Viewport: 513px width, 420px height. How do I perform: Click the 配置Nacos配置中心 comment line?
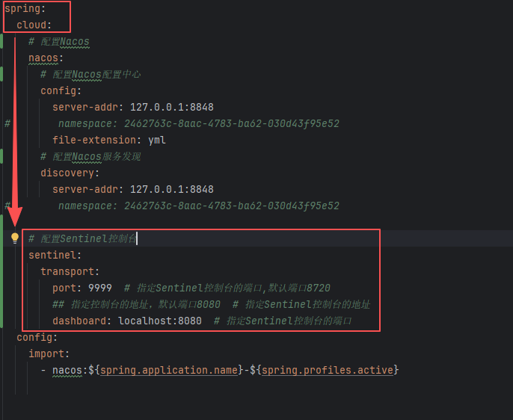click(x=90, y=74)
